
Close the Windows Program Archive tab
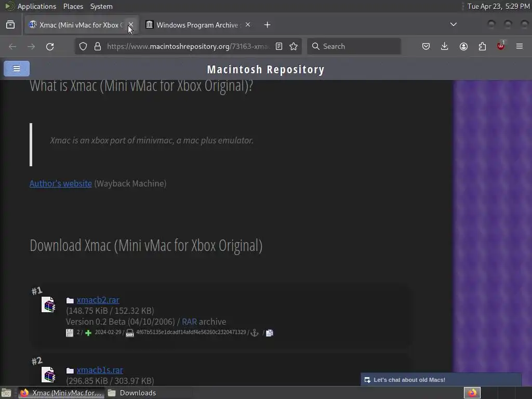(248, 25)
